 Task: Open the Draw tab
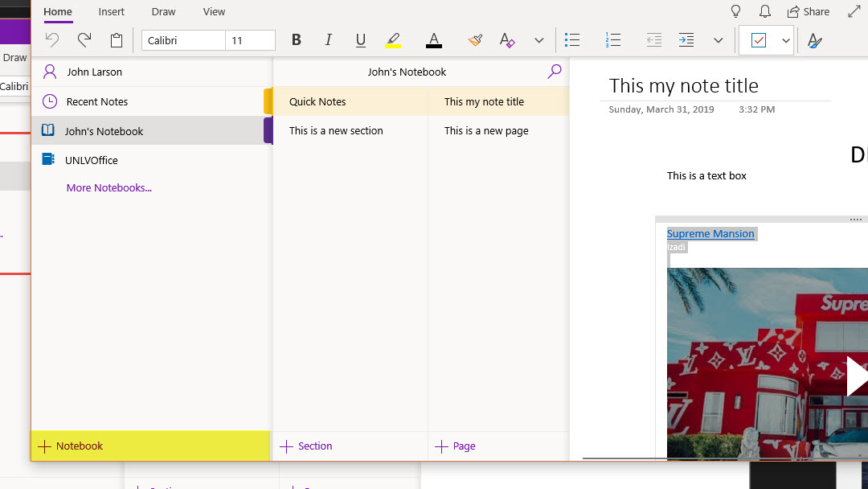(163, 12)
